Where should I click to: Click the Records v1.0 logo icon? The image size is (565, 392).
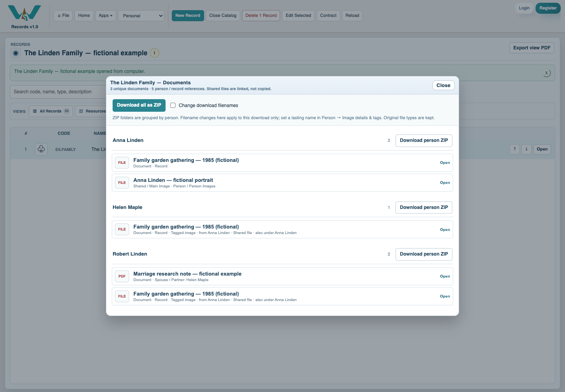(24, 13)
